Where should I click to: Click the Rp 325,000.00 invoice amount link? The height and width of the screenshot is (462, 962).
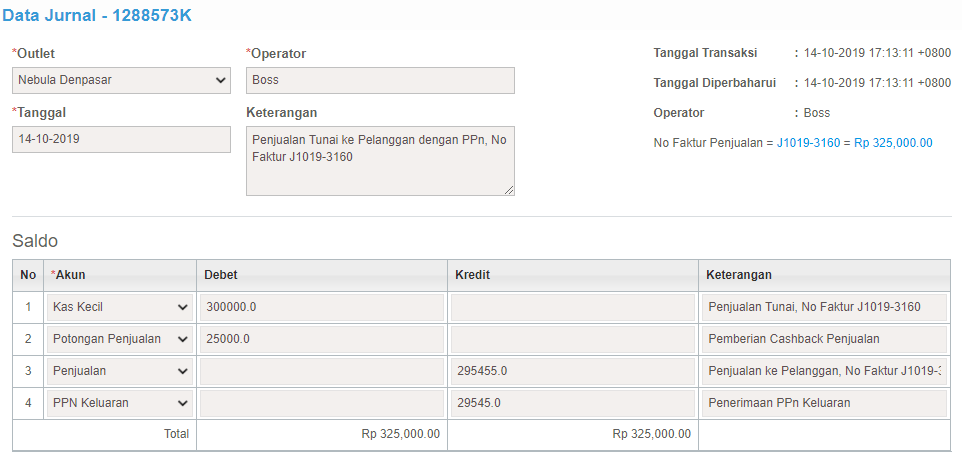click(x=893, y=143)
